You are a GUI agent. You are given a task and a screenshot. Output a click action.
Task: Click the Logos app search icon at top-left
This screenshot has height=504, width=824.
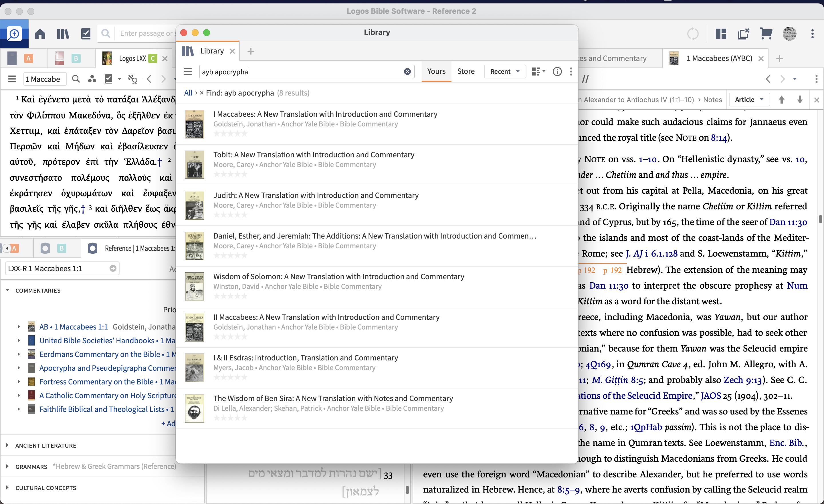click(x=14, y=33)
